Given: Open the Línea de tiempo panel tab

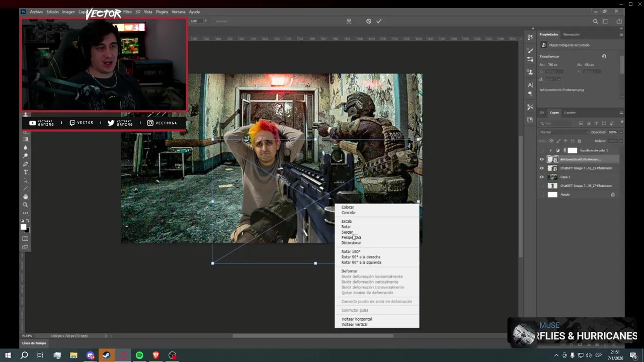Looking at the screenshot, I should (34, 343).
